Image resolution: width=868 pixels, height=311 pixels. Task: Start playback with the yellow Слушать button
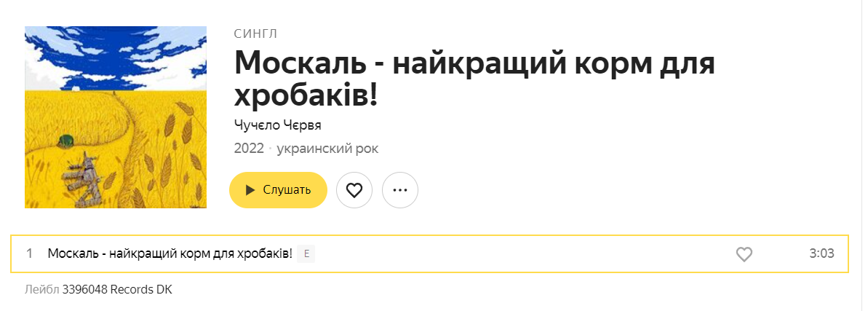(x=278, y=190)
